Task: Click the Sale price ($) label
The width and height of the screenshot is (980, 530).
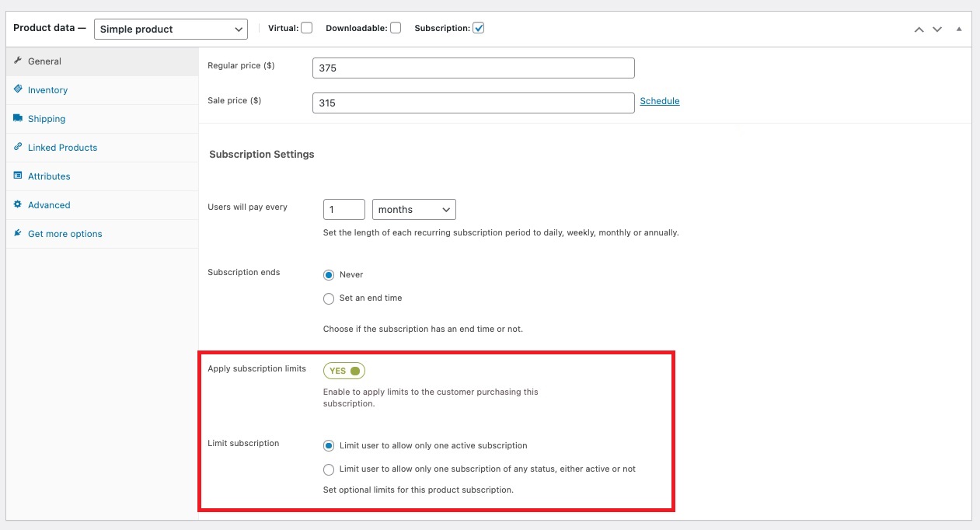Action: pos(235,100)
